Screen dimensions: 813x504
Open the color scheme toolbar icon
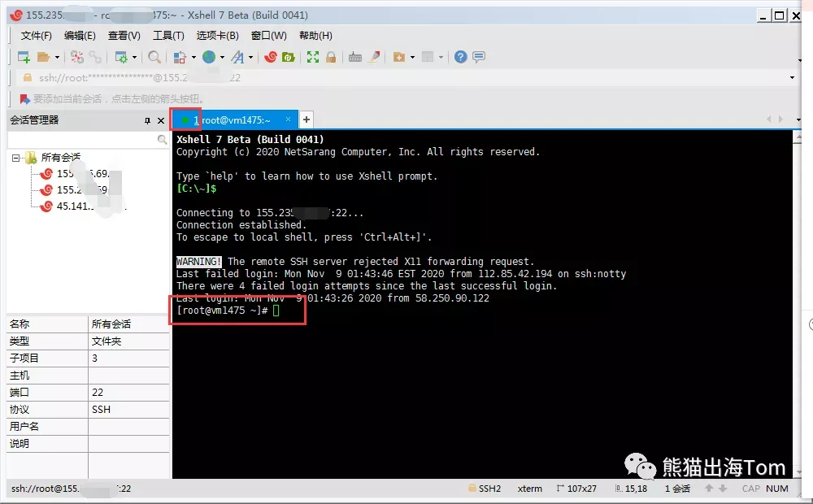(180, 57)
